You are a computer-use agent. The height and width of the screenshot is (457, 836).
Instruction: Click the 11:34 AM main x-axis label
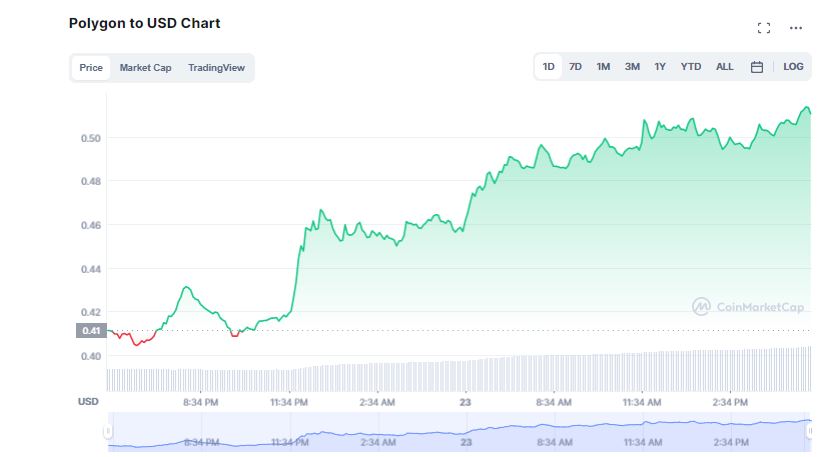pos(641,402)
